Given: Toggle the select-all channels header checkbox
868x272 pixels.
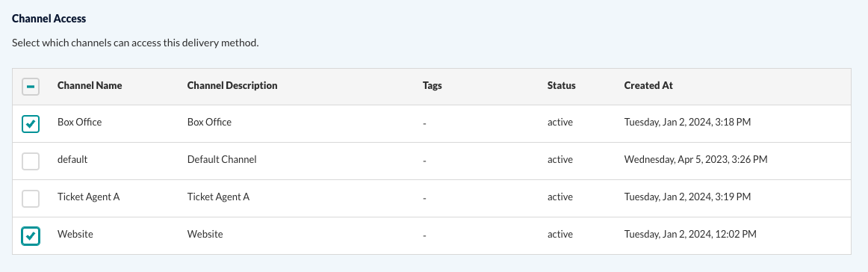Looking at the screenshot, I should 31,87.
